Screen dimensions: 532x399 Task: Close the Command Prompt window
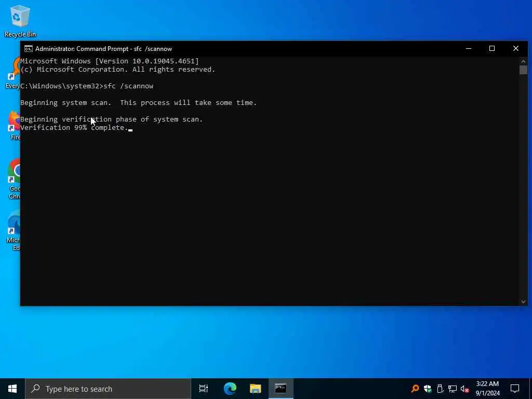point(516,48)
